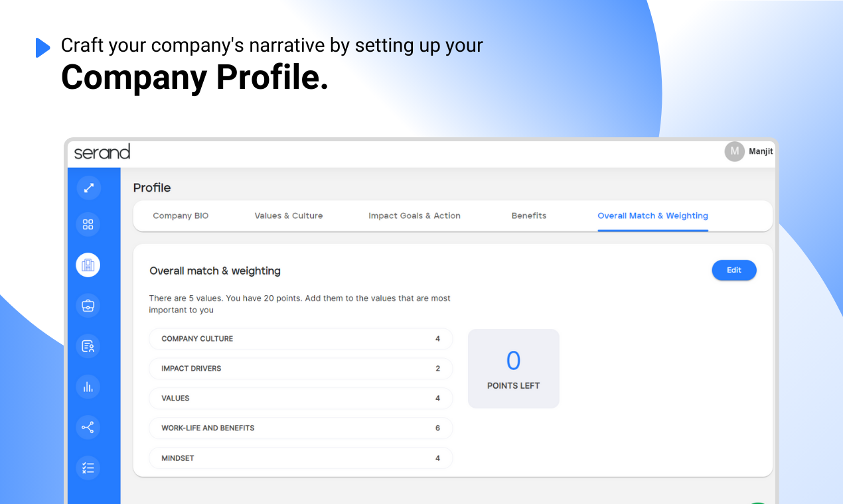The height and width of the screenshot is (504, 843).
Task: Switch to the Company BIO tab
Action: (x=181, y=216)
